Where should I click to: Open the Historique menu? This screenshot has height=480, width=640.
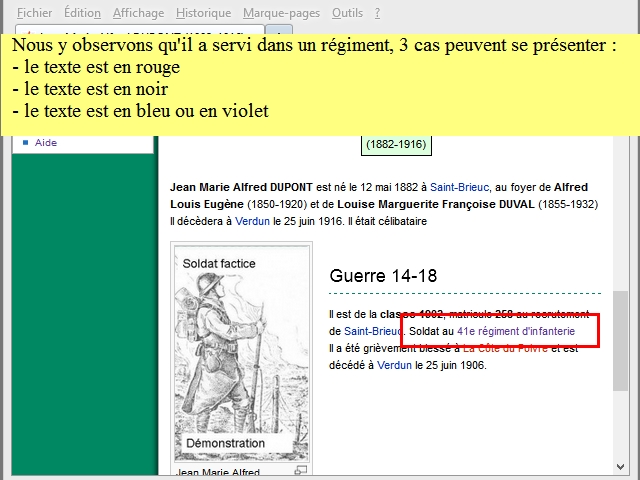[x=203, y=13]
